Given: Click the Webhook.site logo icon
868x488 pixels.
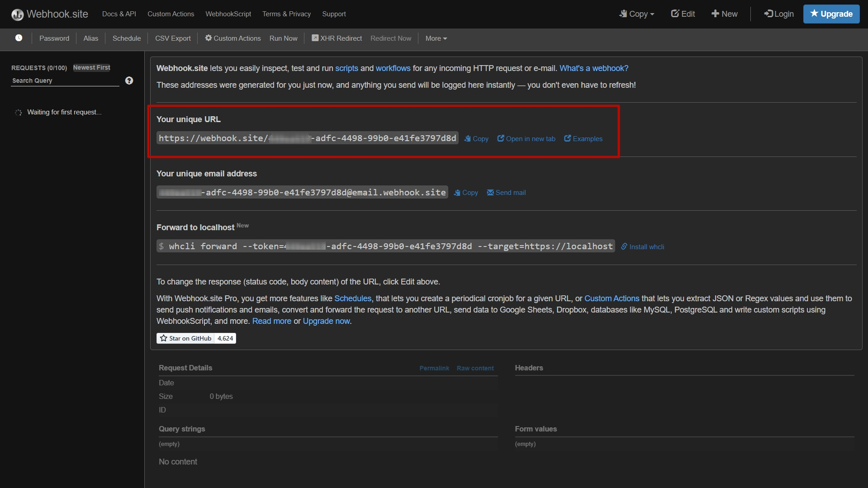Looking at the screenshot, I should [17, 14].
